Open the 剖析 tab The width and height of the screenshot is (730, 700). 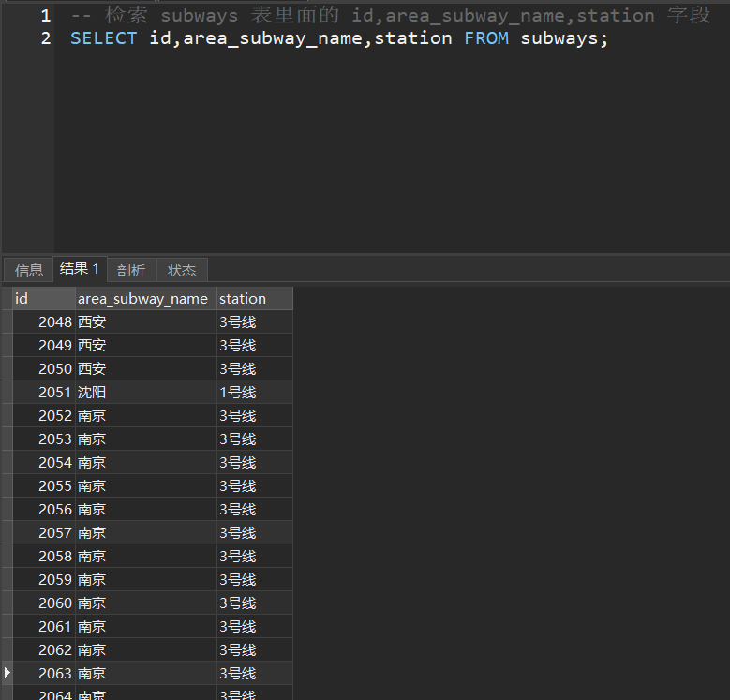(x=131, y=271)
